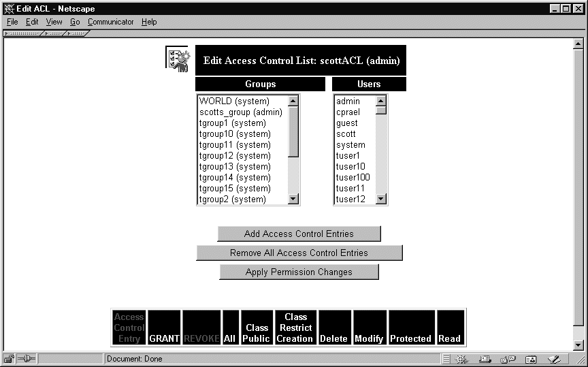Image resolution: width=588 pixels, height=367 pixels.
Task: Select WORLD (system) in Groups list
Action: [243, 101]
